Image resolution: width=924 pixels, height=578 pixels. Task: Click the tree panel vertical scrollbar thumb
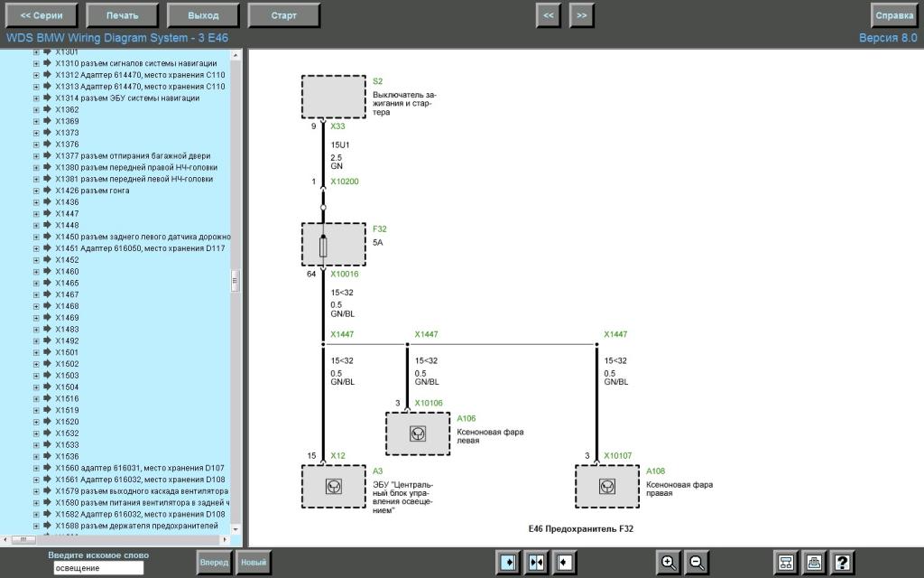pyautogui.click(x=236, y=281)
